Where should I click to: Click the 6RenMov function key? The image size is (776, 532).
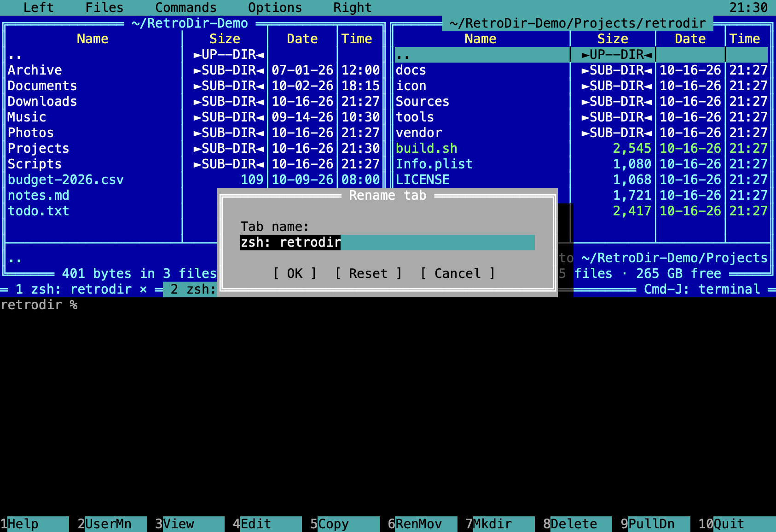423,524
